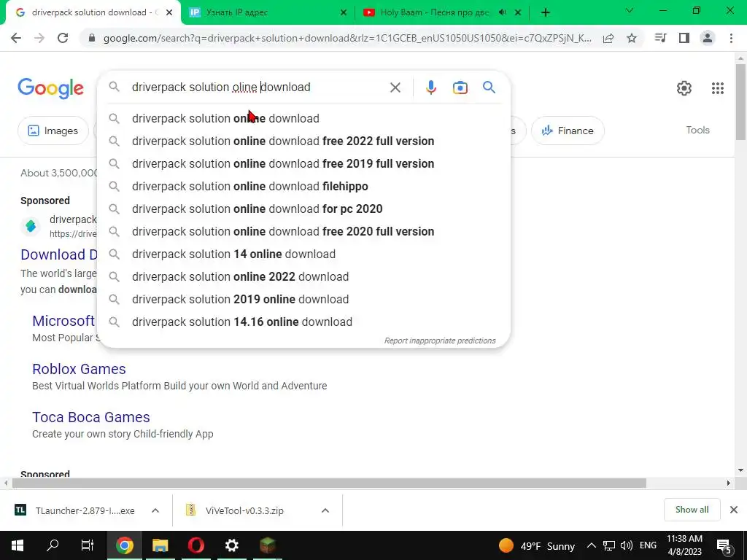Screen dimensions: 747x560
Task: Choose suggestion 'driverpack solution 14 online download'
Action: [304, 254]
